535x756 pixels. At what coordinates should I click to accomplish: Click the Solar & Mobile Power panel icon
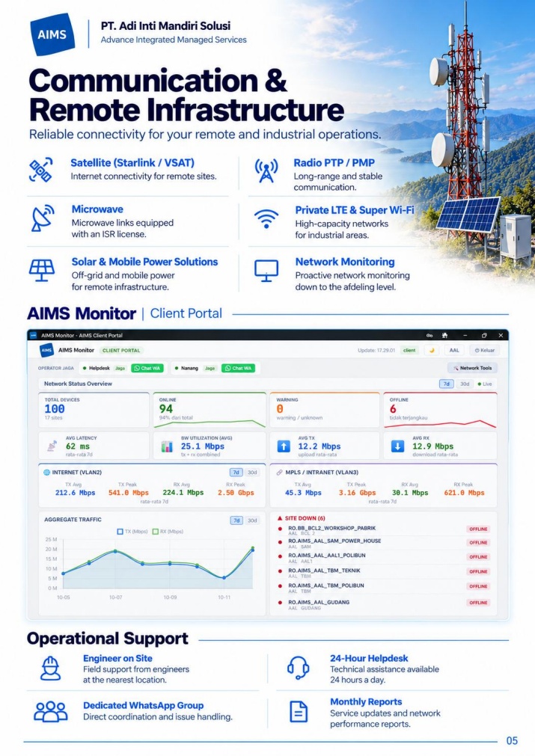pos(41,271)
